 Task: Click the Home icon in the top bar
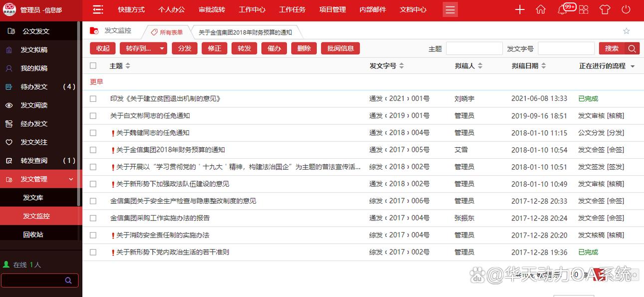point(540,9)
